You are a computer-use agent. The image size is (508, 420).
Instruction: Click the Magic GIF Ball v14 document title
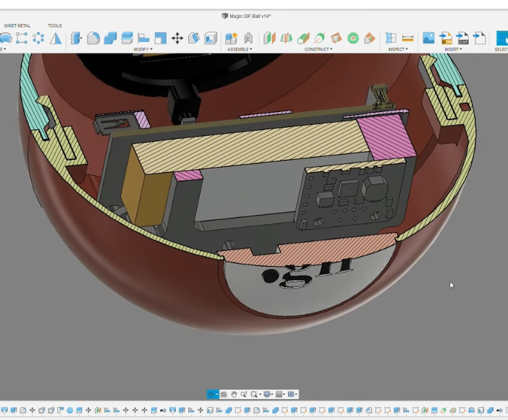point(250,16)
